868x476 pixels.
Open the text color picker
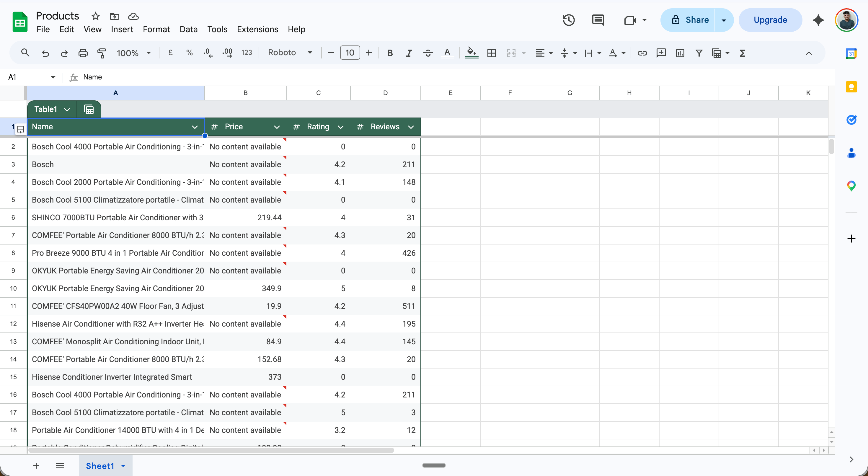(x=447, y=53)
